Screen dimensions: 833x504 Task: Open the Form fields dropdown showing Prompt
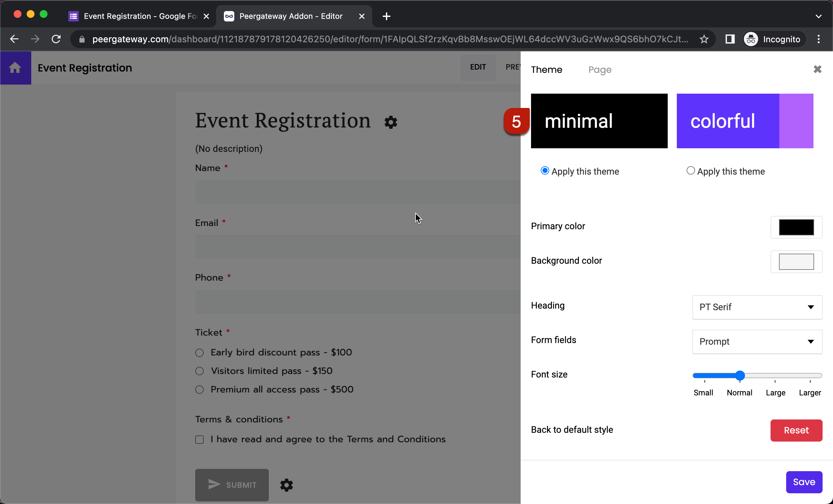(x=757, y=341)
